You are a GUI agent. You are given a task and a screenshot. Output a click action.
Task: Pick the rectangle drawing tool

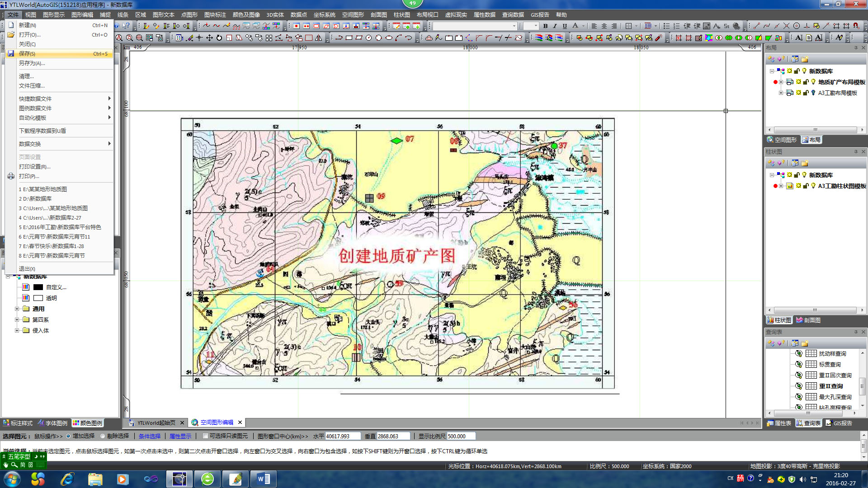click(x=349, y=38)
